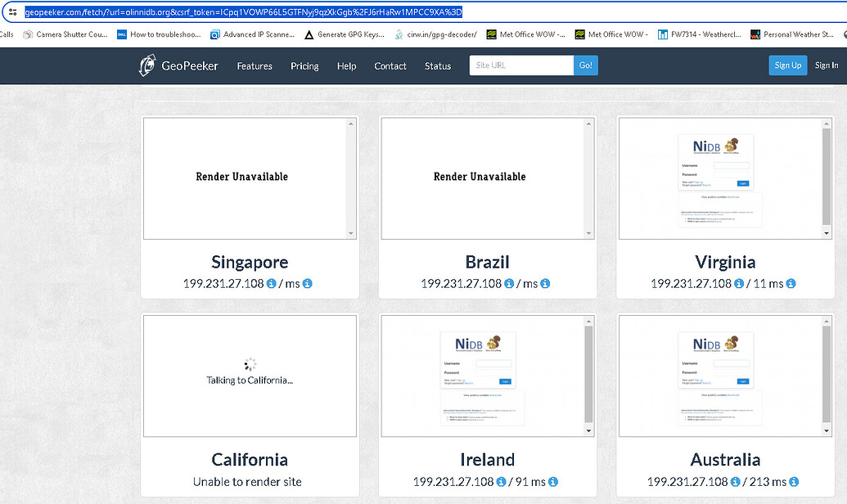Click the Ireland site preview thumbnail
The height and width of the screenshot is (504, 847).
tap(482, 376)
